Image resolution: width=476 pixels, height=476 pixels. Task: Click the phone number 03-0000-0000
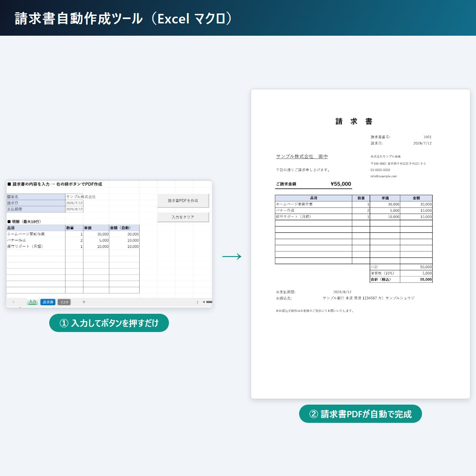tap(380, 170)
